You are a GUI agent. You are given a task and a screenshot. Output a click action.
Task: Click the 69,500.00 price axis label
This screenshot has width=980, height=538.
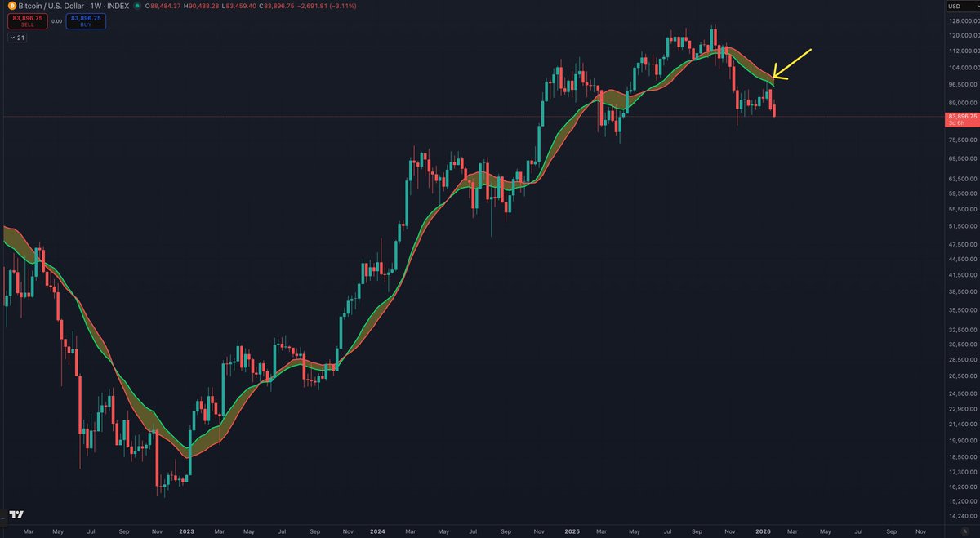pyautogui.click(x=961, y=158)
